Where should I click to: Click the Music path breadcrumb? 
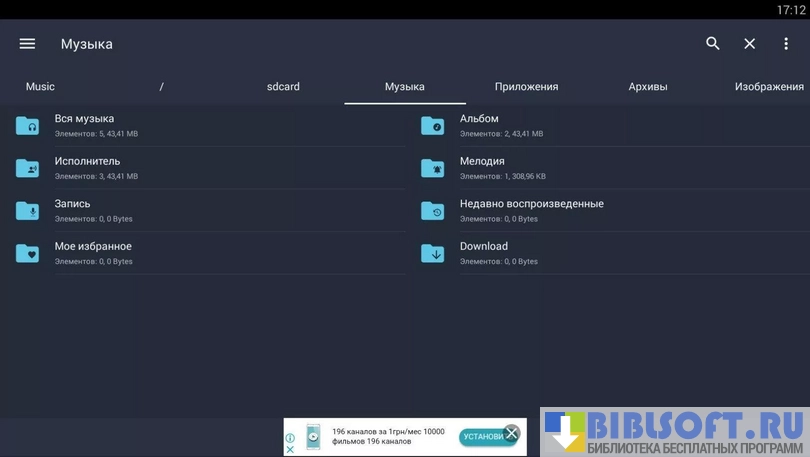(x=40, y=87)
